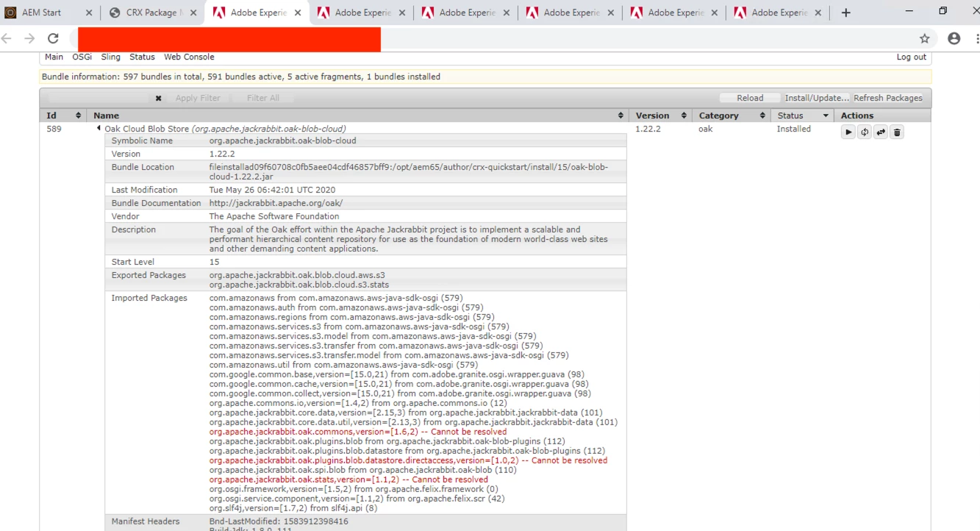The width and height of the screenshot is (980, 531).
Task: Sort bundles by Name column
Action: (x=357, y=115)
